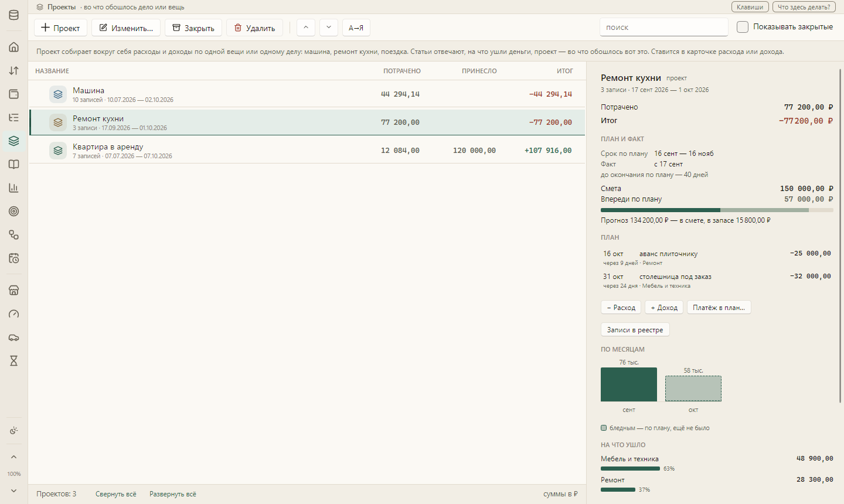
Task: Open the hourglass icon in sidebar
Action: pos(14,361)
